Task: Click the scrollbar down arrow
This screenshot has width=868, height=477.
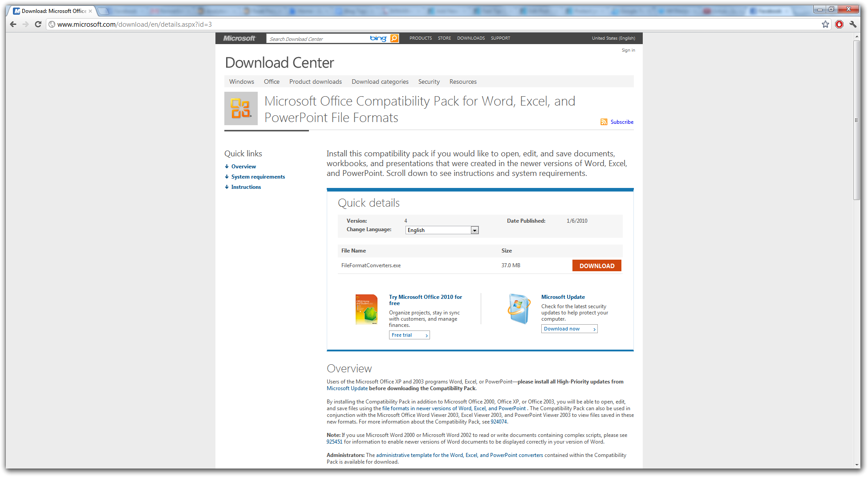Action: 856,465
